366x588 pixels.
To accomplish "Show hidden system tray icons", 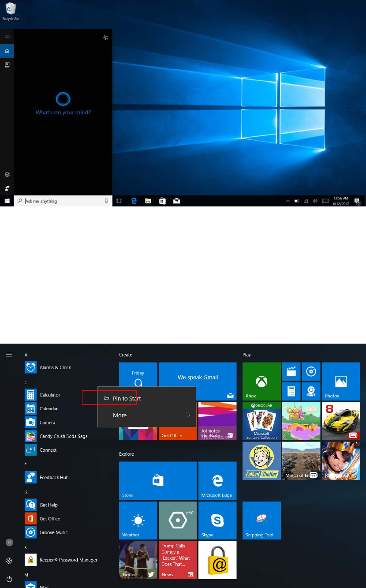I will point(288,201).
